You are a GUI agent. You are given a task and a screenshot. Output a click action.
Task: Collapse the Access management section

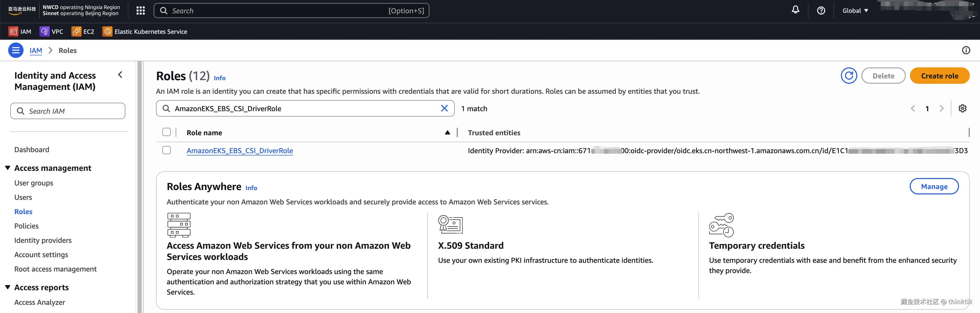point(8,168)
